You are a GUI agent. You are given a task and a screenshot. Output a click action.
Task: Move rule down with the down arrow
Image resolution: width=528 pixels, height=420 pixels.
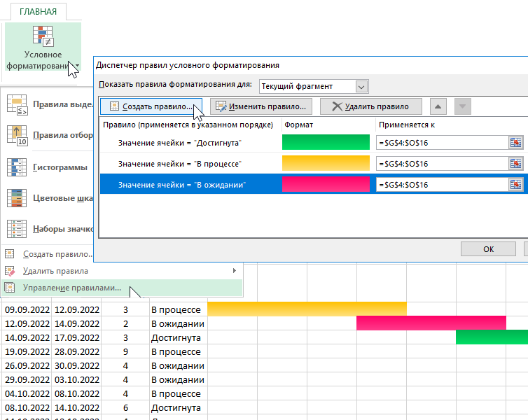pos(462,106)
